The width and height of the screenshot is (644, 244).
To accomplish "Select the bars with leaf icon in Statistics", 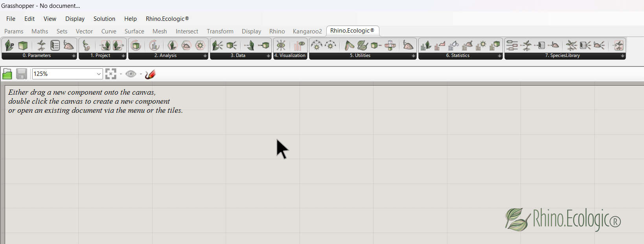I will pos(426,46).
